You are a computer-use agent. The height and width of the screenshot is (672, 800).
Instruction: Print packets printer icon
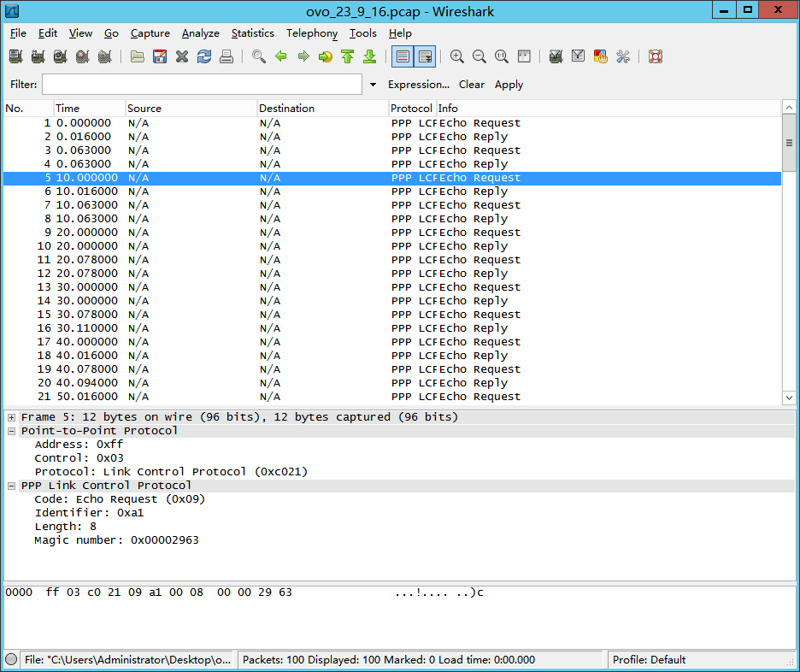[x=226, y=56]
